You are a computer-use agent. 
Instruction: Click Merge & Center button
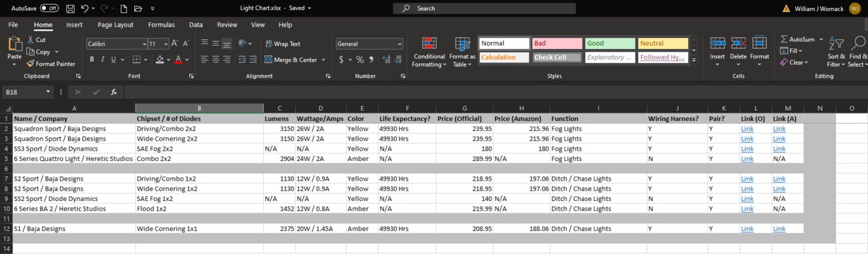pos(290,60)
